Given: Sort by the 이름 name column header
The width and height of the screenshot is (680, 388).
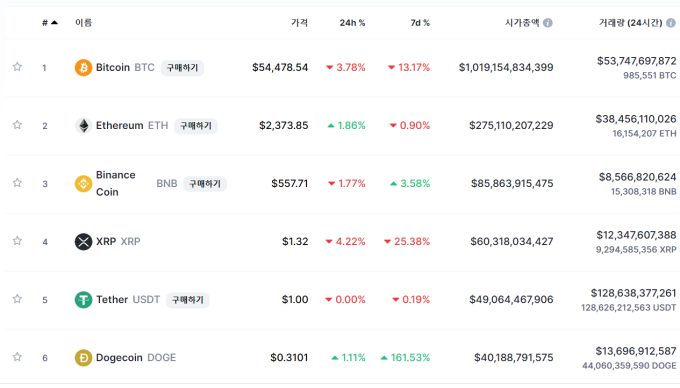Looking at the screenshot, I should point(83,23).
